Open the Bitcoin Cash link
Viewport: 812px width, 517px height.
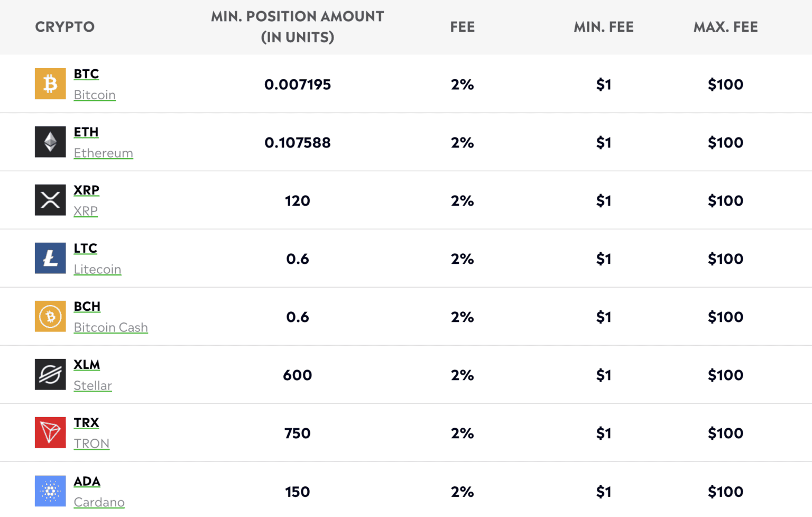110,328
